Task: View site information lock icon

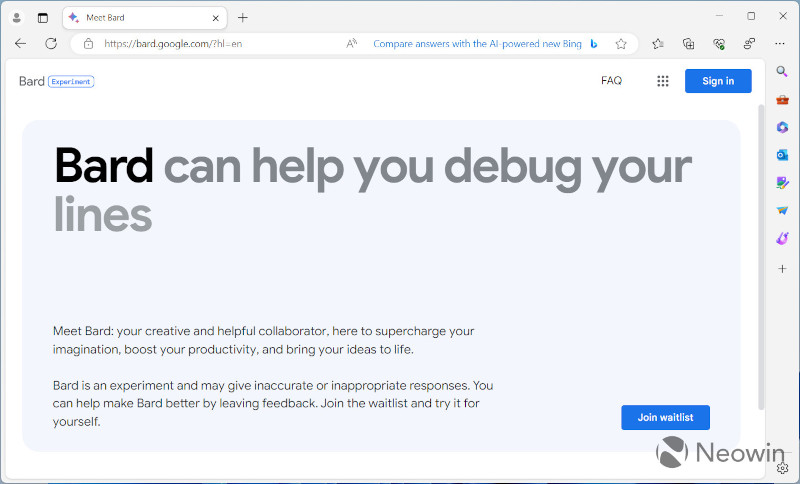Action: pos(88,44)
